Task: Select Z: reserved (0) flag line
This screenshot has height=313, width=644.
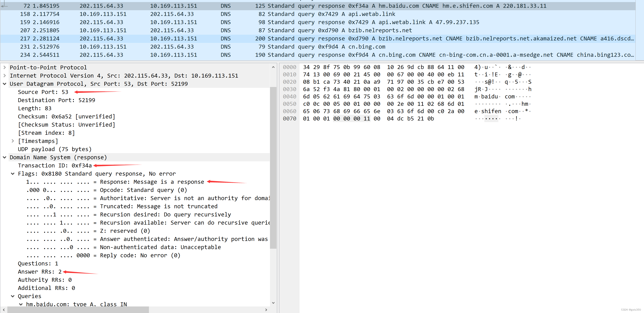Action: [x=88, y=231]
